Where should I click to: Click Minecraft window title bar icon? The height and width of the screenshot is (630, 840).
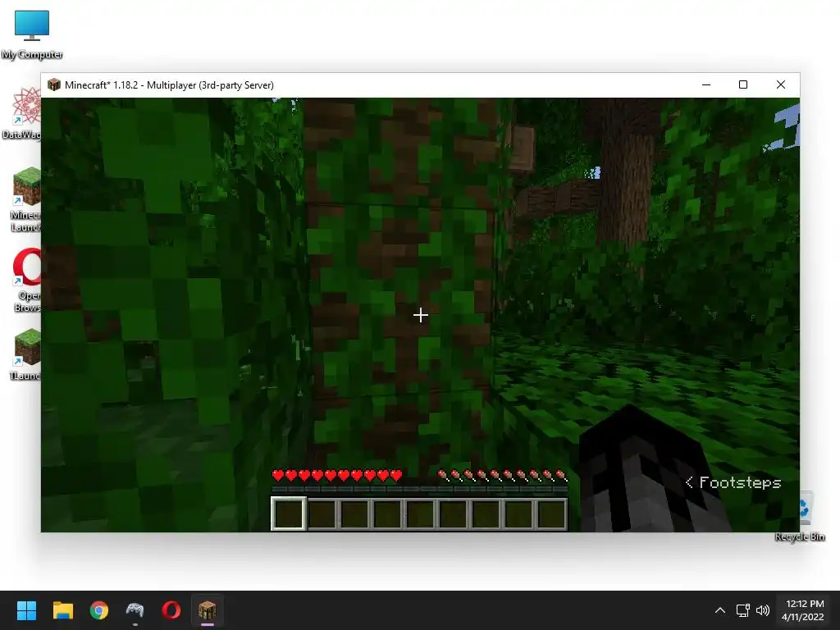click(x=53, y=84)
